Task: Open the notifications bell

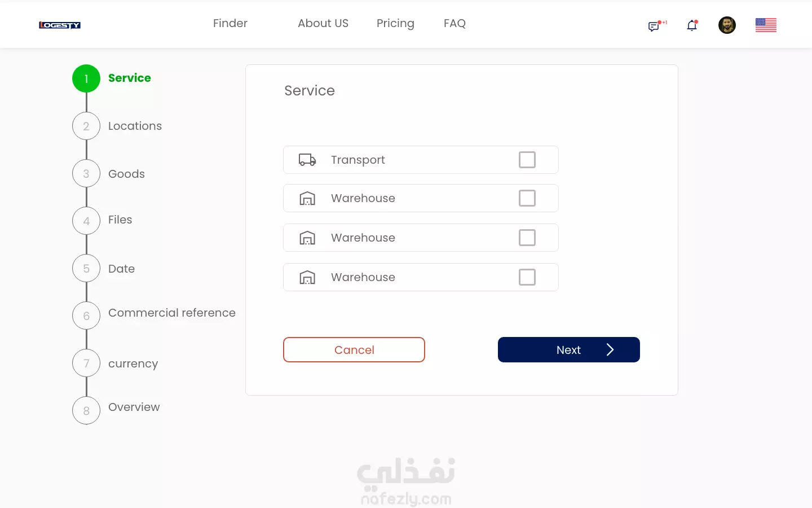Action: (692, 25)
